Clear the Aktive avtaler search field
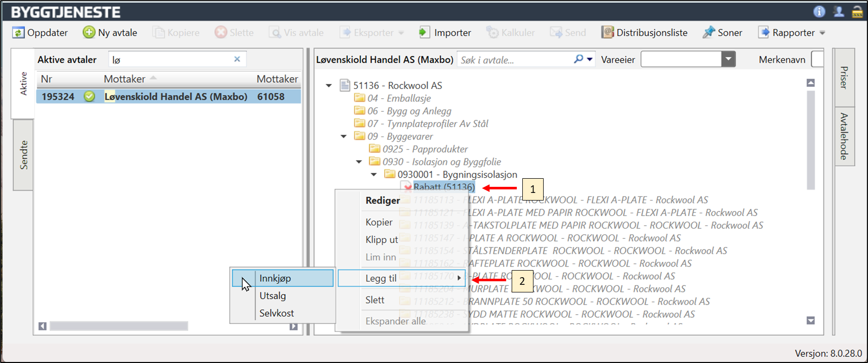868x363 pixels. (237, 59)
